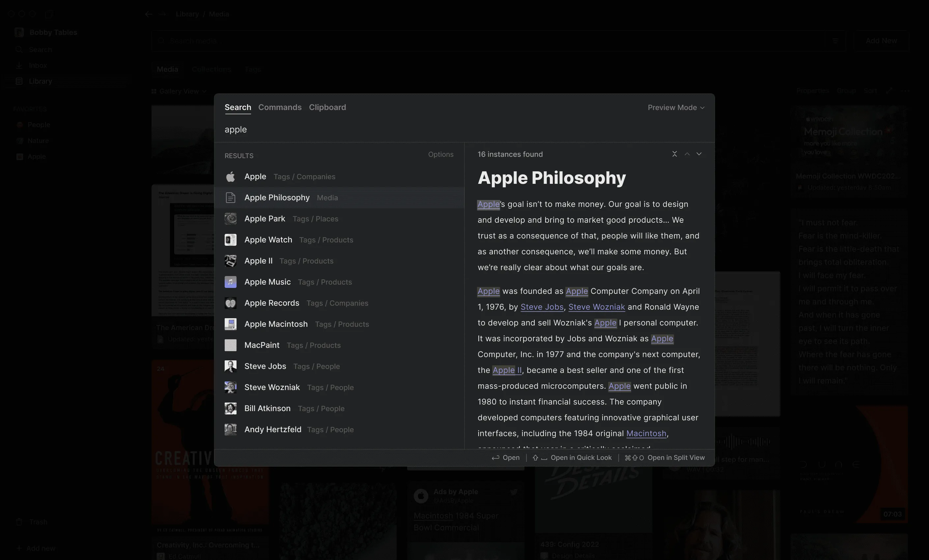929x560 pixels.
Task: Select People favorite in background sidebar
Action: point(39,125)
